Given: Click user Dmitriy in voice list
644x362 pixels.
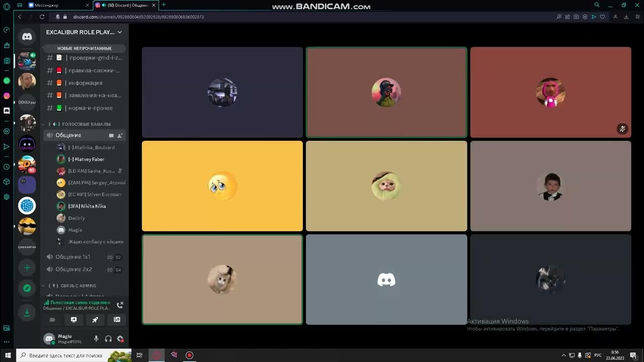Looking at the screenshot, I should coord(91,218).
